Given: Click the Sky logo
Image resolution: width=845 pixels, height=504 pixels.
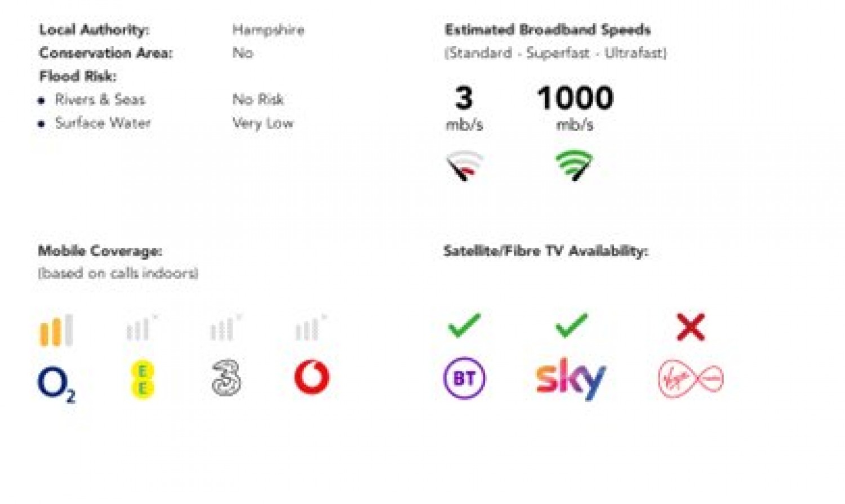Looking at the screenshot, I should (570, 378).
